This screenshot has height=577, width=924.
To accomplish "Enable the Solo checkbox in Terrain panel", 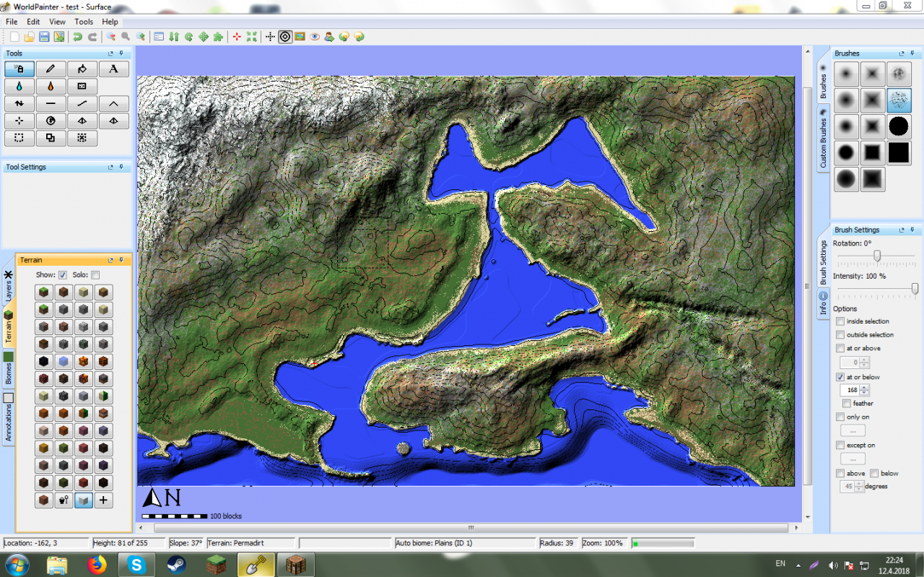I will pyautogui.click(x=94, y=274).
